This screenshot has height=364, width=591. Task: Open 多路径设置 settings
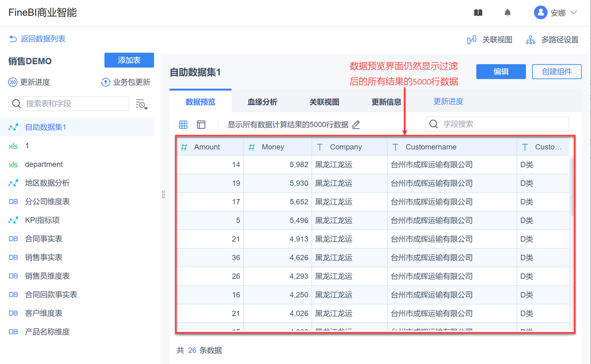click(x=552, y=40)
